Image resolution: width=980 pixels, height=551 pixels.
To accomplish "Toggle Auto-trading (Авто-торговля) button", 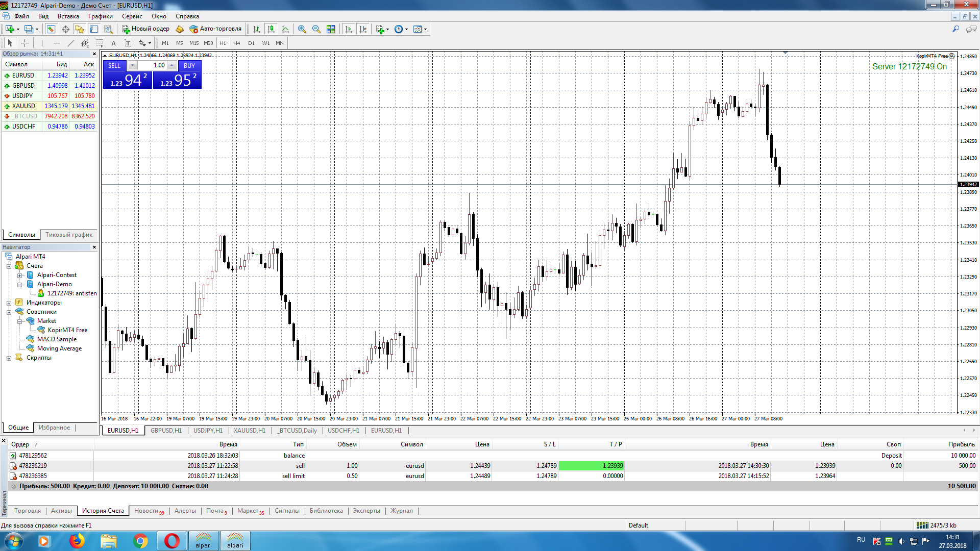I will pos(215,29).
